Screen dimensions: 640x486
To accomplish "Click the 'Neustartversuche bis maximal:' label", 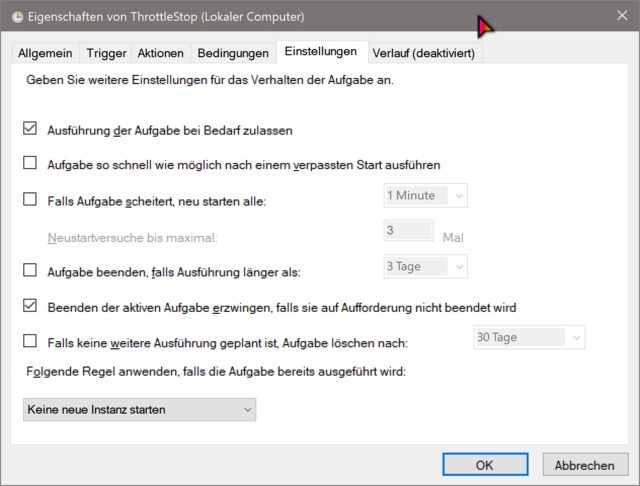I will click(x=133, y=237).
